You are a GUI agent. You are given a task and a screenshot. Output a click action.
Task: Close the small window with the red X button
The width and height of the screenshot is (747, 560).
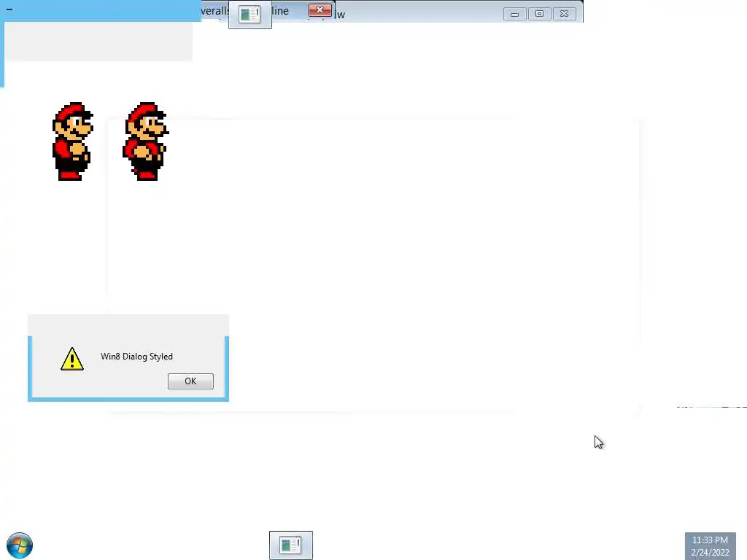pyautogui.click(x=320, y=10)
